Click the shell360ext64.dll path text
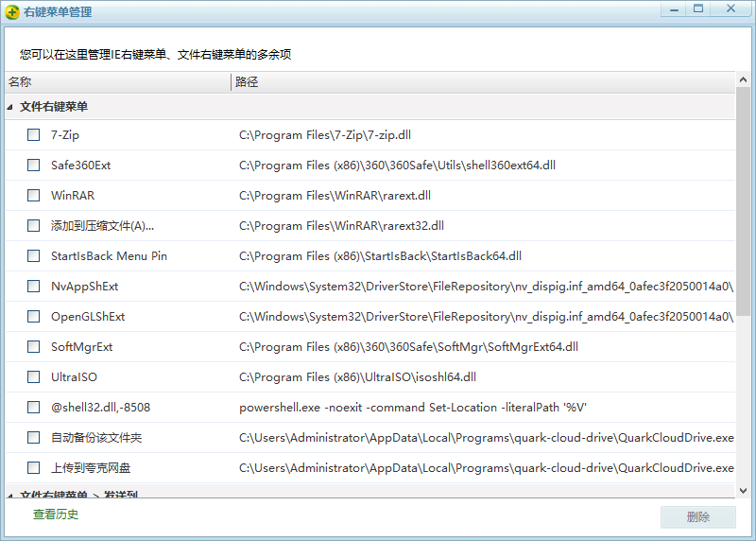 pyautogui.click(x=397, y=166)
